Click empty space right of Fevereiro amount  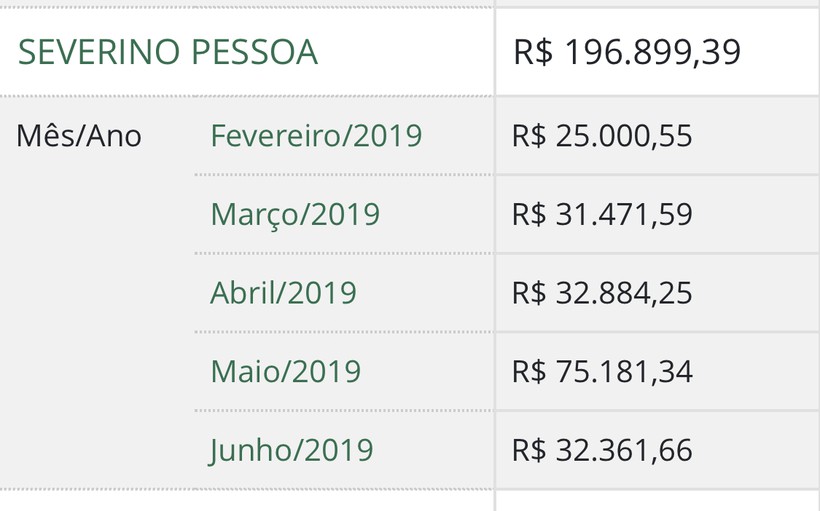click(x=756, y=135)
